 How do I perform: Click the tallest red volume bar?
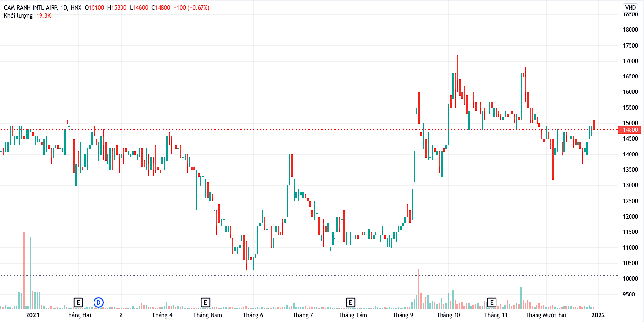pos(24,270)
